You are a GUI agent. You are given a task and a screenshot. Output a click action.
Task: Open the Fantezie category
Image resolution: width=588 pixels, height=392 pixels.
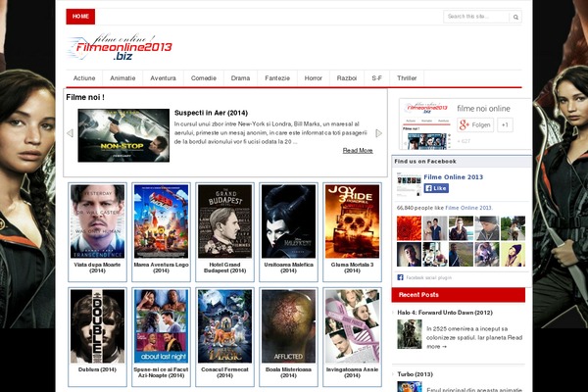277,78
